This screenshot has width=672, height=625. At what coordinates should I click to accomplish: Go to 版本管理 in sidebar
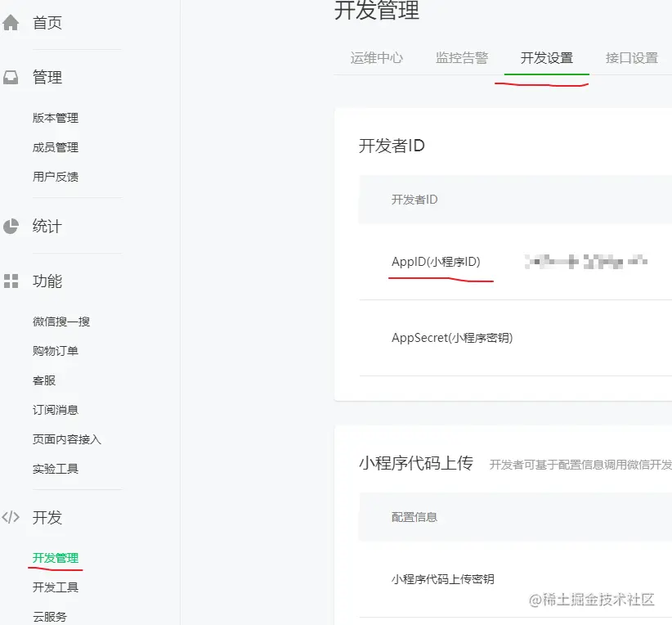[56, 118]
